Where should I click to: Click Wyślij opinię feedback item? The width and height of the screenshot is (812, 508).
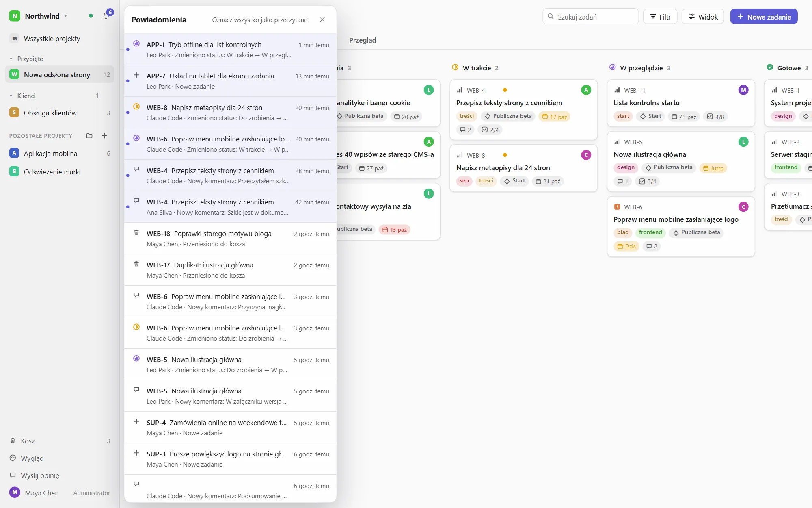[60, 475]
